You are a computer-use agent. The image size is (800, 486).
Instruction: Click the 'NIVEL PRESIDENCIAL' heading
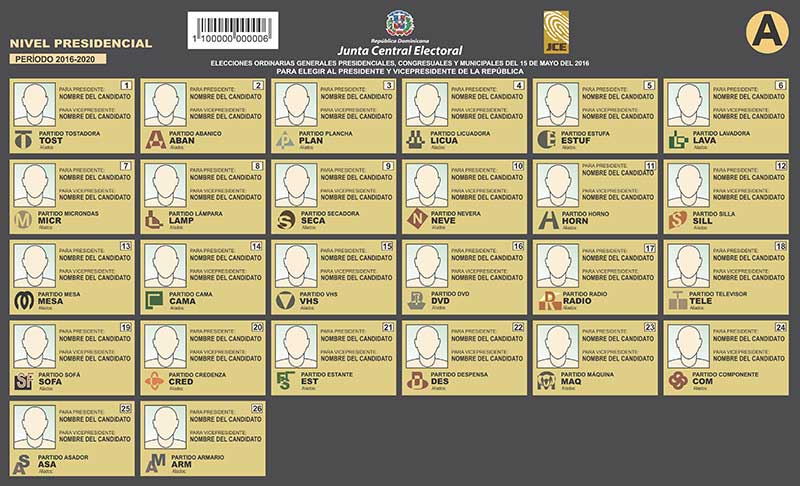tap(81, 43)
